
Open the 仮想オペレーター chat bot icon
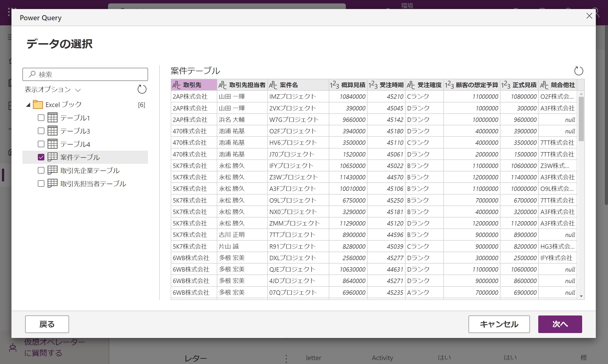tap(12, 347)
